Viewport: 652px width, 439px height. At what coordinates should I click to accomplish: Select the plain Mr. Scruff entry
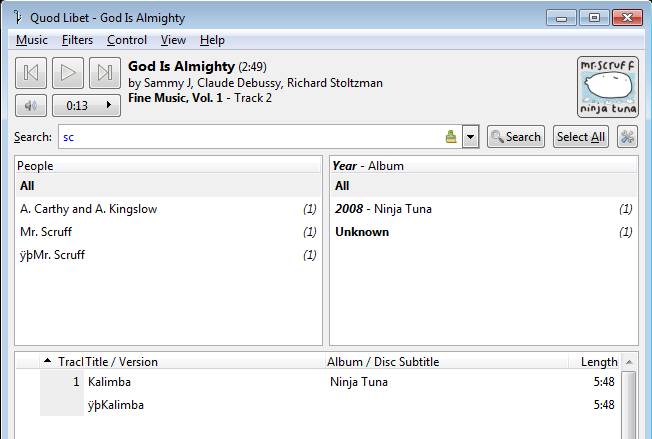point(168,232)
